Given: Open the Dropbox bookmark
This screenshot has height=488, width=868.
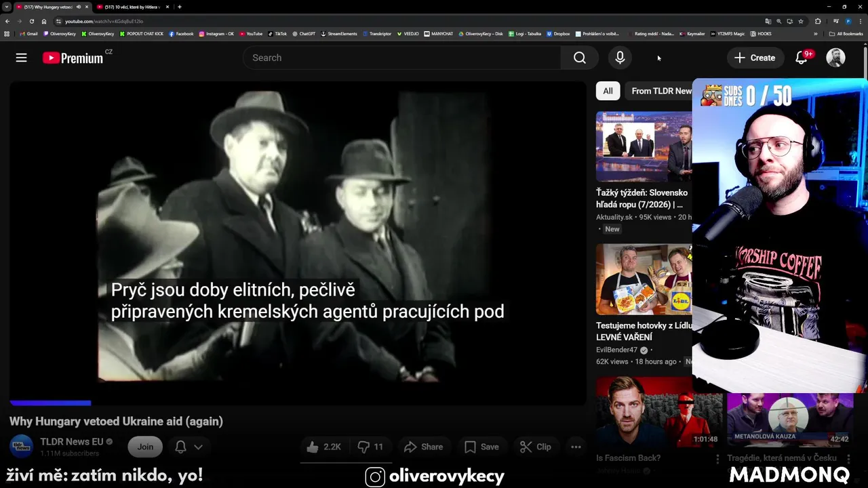Looking at the screenshot, I should [x=557, y=33].
